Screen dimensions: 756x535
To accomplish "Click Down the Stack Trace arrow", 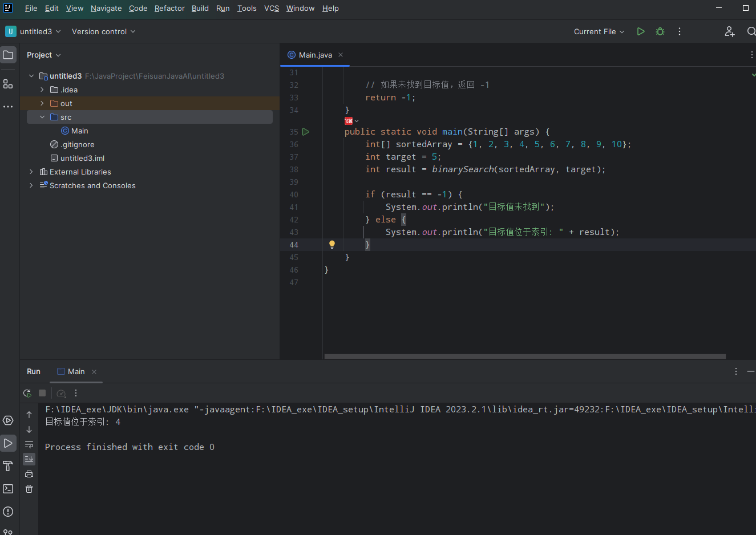I will point(29,429).
